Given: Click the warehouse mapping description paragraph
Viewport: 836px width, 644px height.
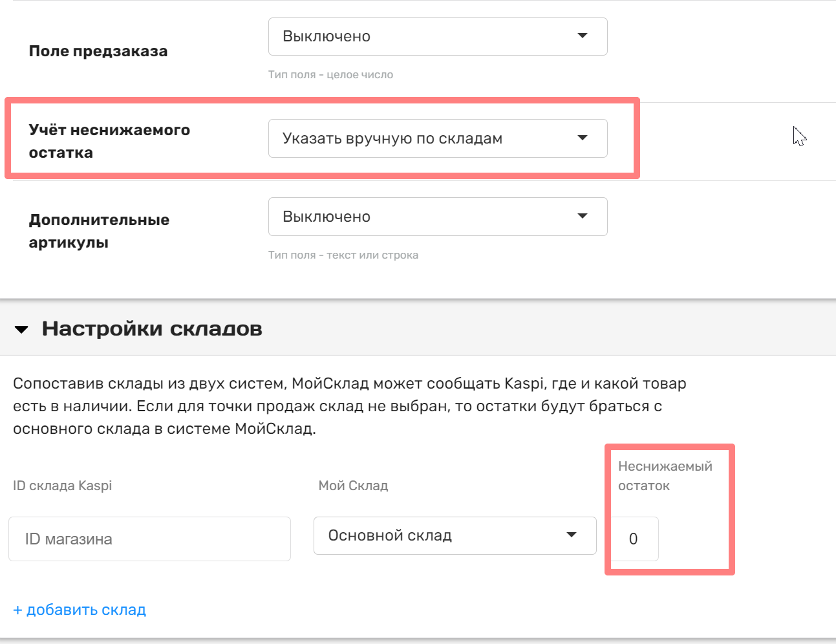Looking at the screenshot, I should [349, 406].
